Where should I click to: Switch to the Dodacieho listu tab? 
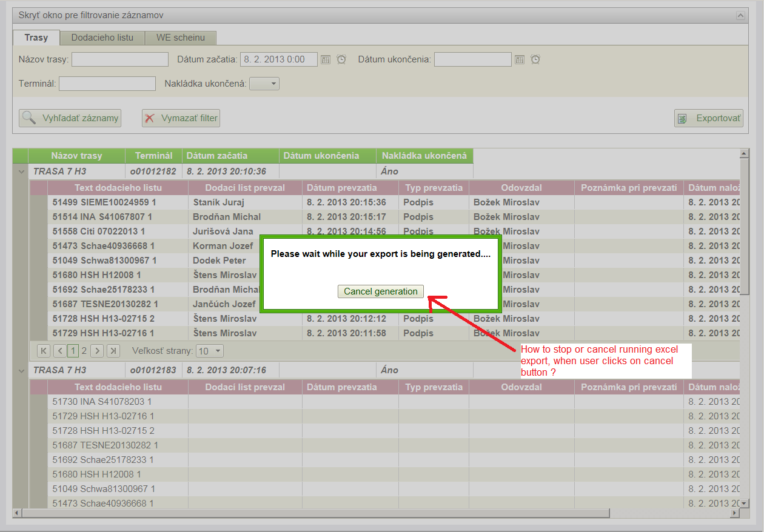(102, 38)
